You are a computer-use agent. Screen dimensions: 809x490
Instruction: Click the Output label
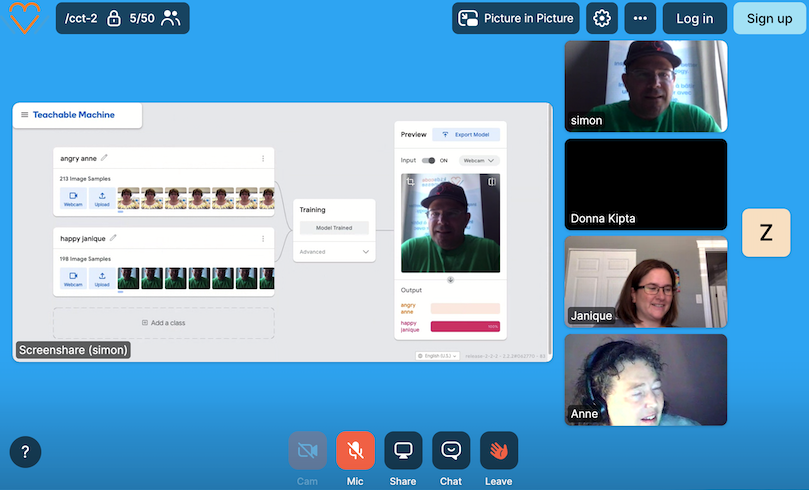pos(411,290)
